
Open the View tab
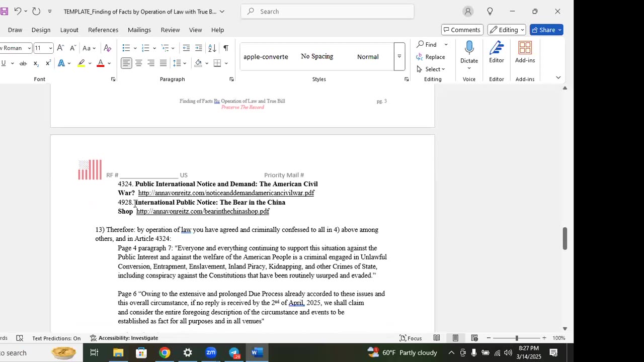(x=195, y=30)
